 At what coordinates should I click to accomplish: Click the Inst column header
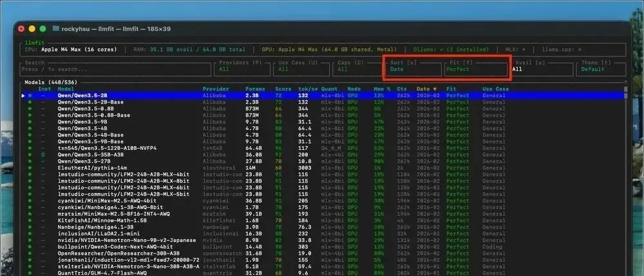pyautogui.click(x=45, y=89)
